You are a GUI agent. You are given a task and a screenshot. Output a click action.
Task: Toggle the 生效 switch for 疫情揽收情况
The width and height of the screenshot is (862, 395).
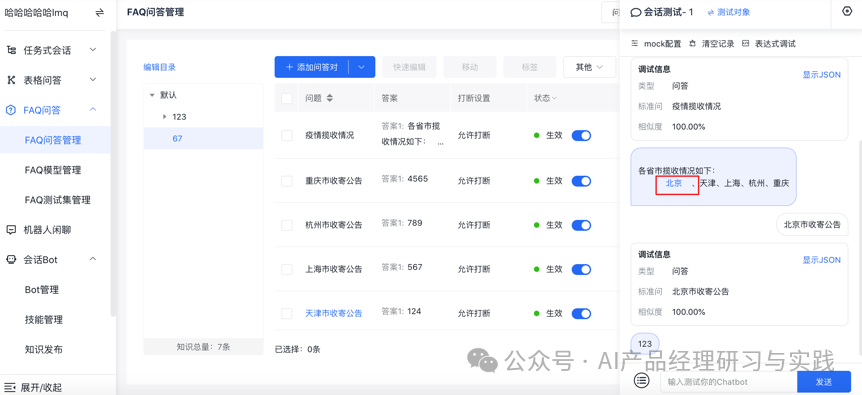point(581,136)
